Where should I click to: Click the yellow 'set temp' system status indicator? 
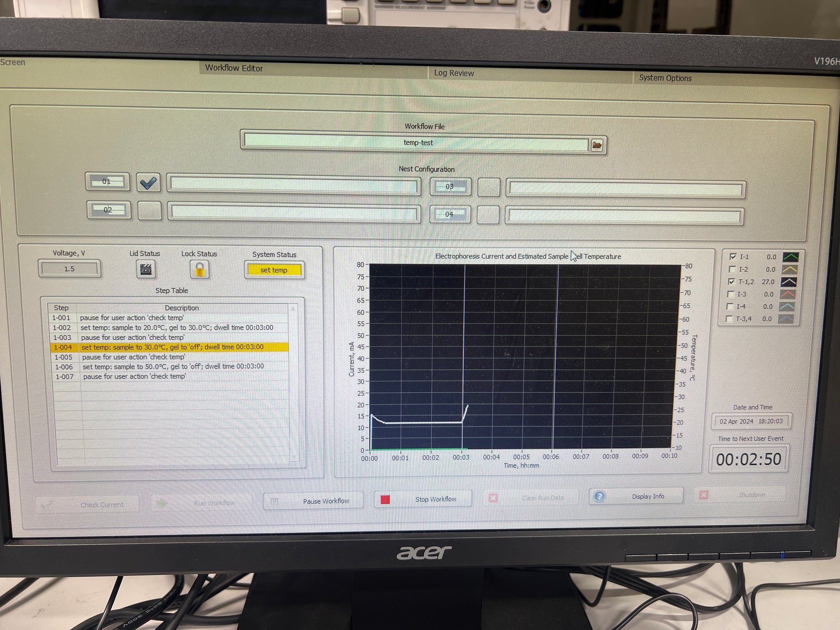(274, 270)
